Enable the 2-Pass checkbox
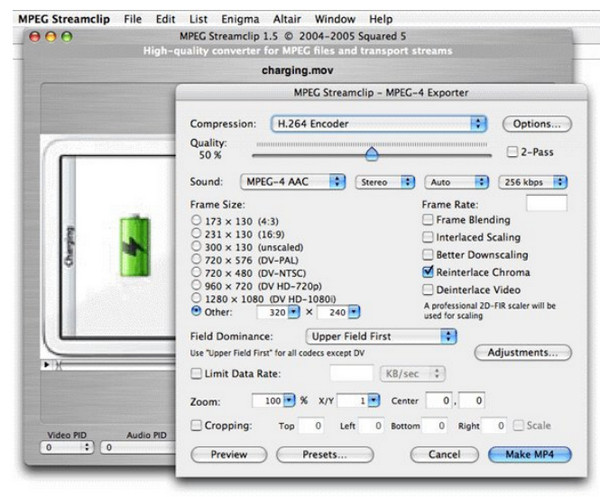The image size is (600, 497). [x=512, y=152]
